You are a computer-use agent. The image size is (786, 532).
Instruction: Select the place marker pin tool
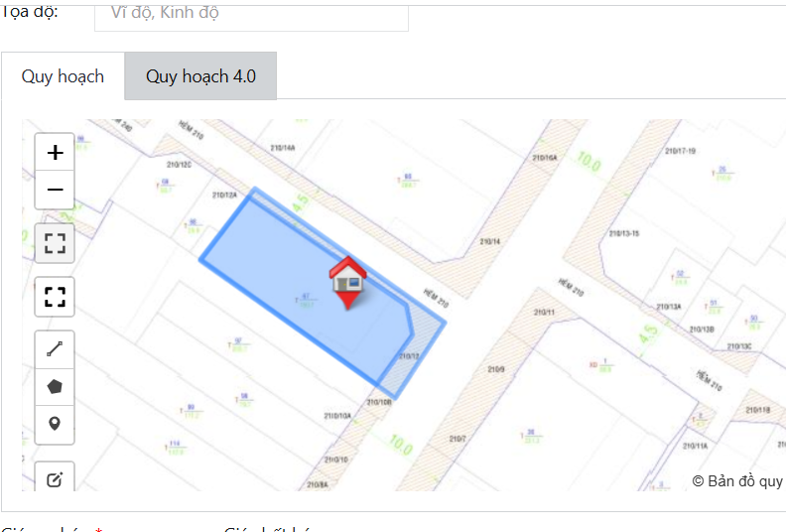55,424
